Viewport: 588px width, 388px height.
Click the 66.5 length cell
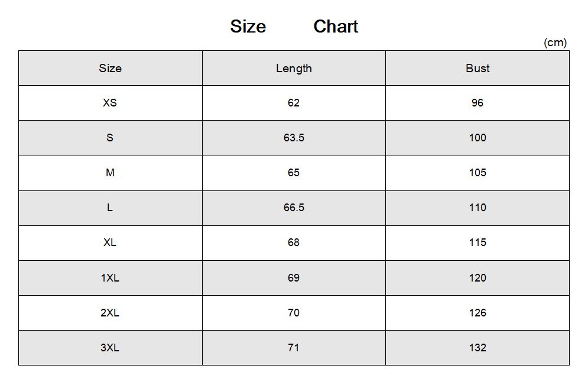click(294, 208)
